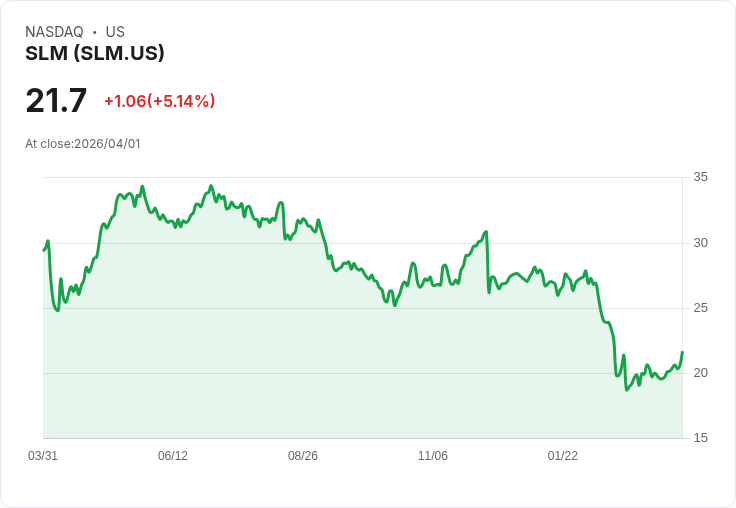Viewport: 736px width, 508px height.
Task: Click the 20 label on the price axis
Action: (701, 373)
